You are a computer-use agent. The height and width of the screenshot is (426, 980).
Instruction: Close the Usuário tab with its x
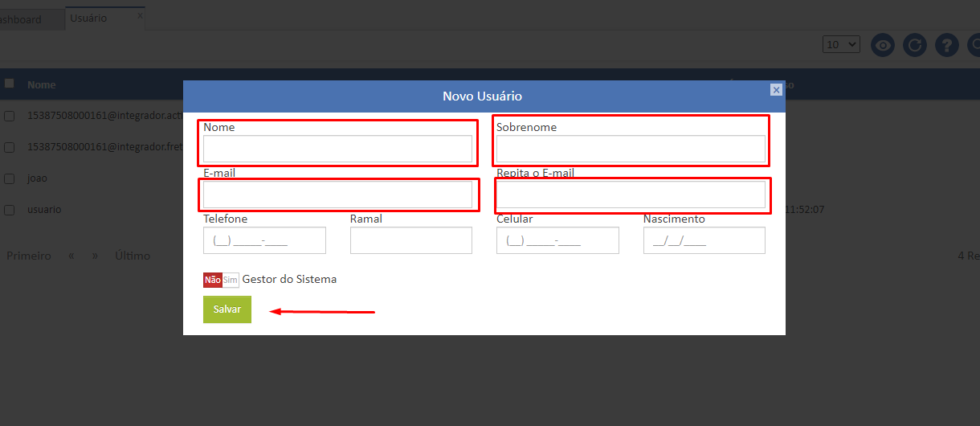140,15
